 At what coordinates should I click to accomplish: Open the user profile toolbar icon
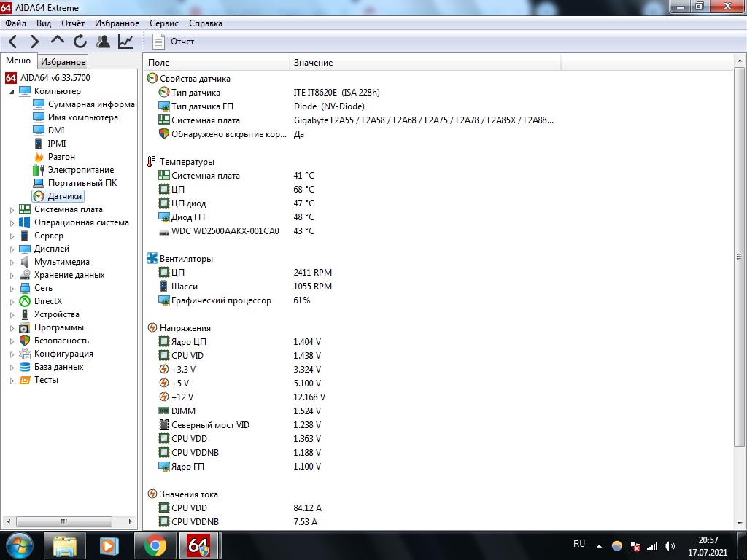[103, 42]
